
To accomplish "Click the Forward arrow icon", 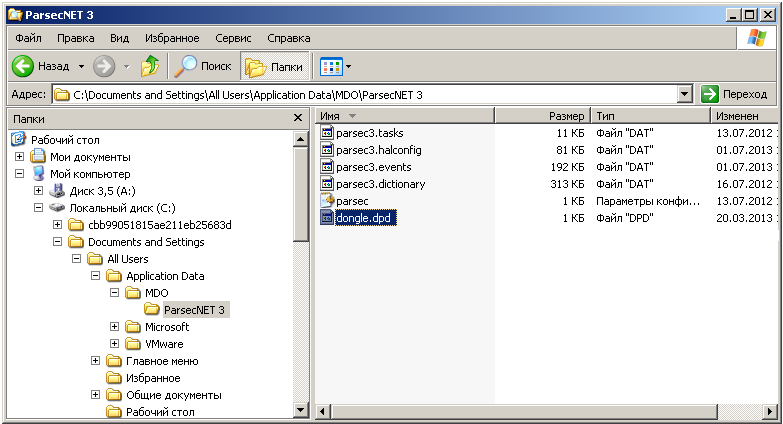I will click(104, 66).
